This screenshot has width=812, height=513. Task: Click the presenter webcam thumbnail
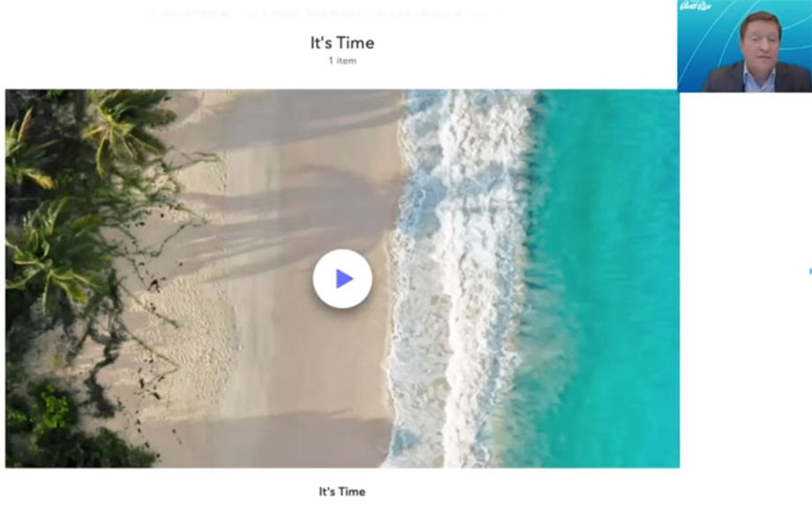coord(745,46)
